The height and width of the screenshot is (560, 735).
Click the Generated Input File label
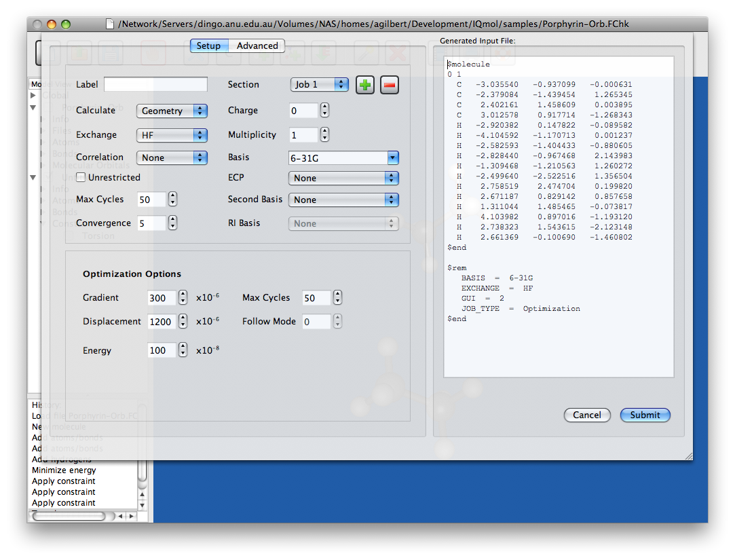coord(477,41)
